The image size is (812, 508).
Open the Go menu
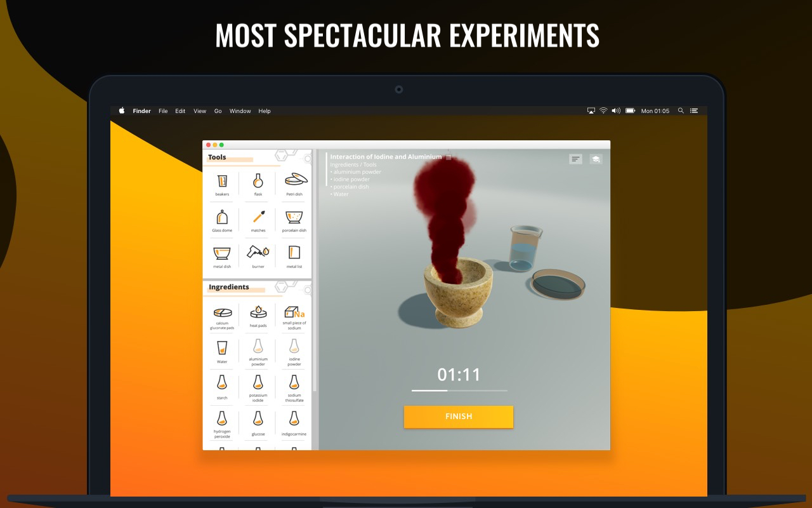(218, 111)
